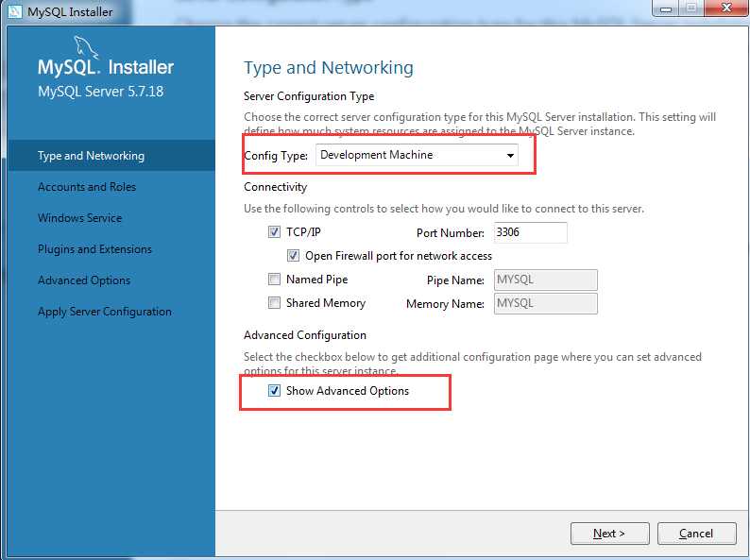The height and width of the screenshot is (560, 750).
Task: Uncheck Show Advanced Options
Action: (274, 391)
